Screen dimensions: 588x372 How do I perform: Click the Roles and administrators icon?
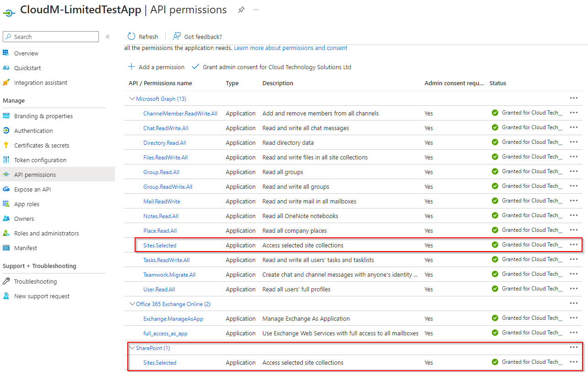(6, 233)
